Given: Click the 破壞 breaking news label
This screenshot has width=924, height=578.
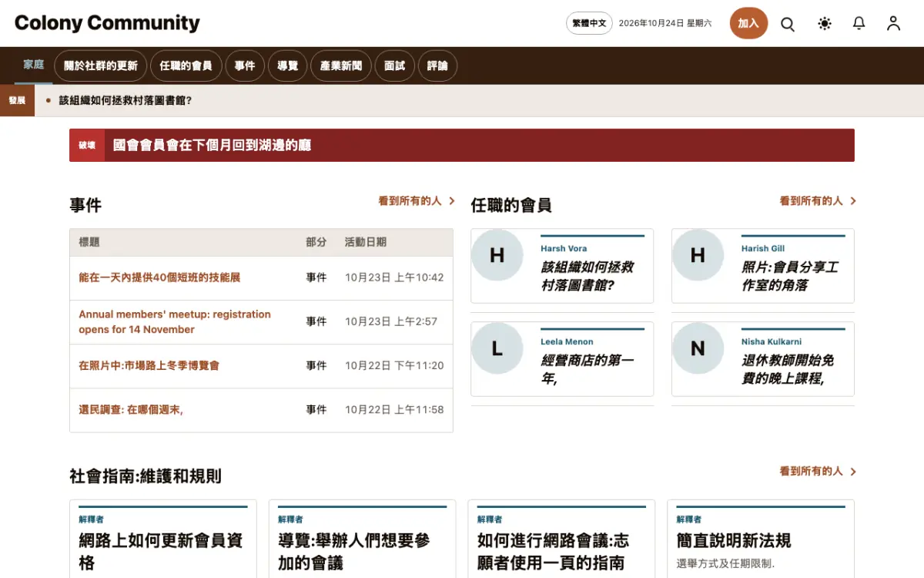Looking at the screenshot, I should click(87, 145).
